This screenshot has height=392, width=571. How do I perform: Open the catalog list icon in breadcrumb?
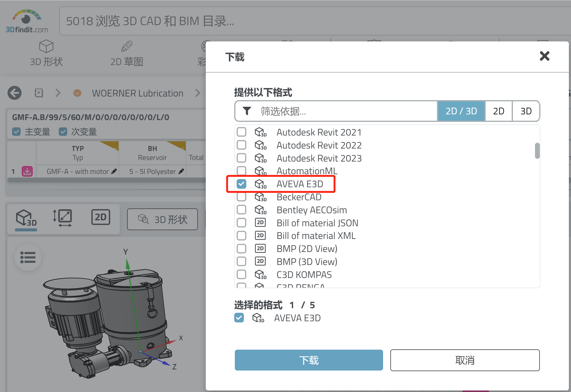click(39, 93)
